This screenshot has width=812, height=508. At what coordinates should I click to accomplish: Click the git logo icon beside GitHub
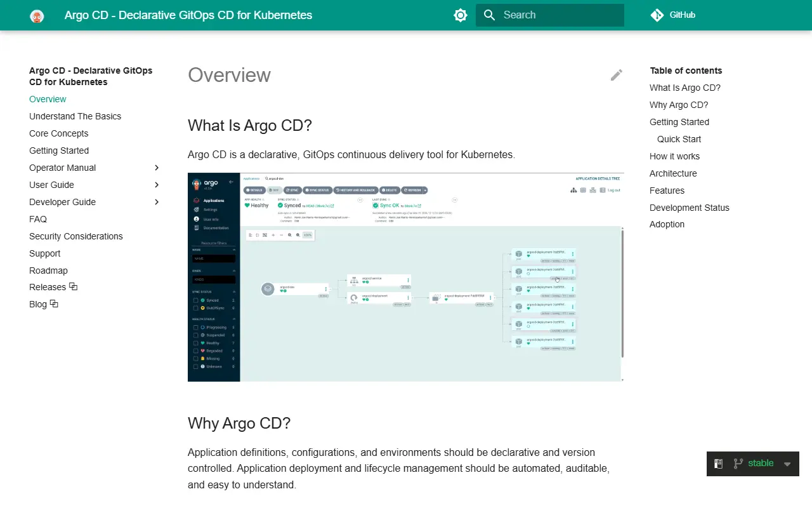[x=657, y=15]
